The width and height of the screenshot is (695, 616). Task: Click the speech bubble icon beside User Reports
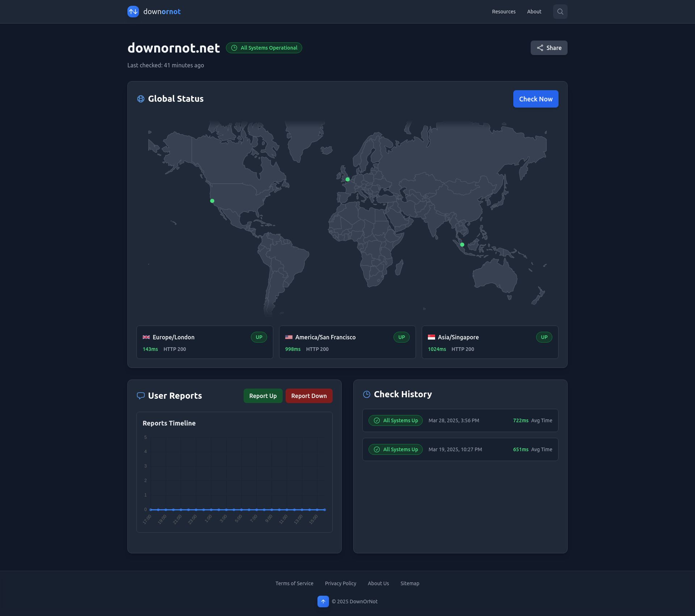pyautogui.click(x=141, y=395)
